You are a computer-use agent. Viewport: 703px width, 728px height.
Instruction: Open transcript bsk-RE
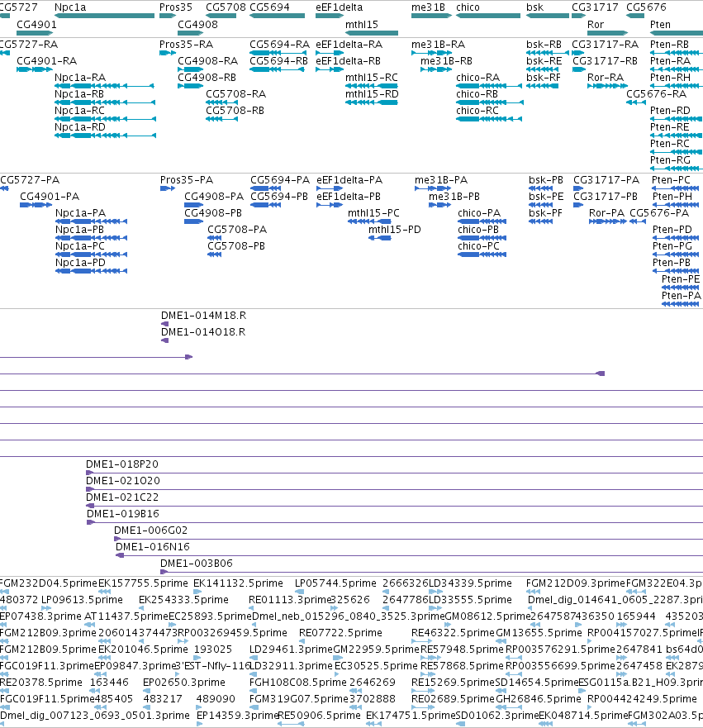(x=544, y=61)
